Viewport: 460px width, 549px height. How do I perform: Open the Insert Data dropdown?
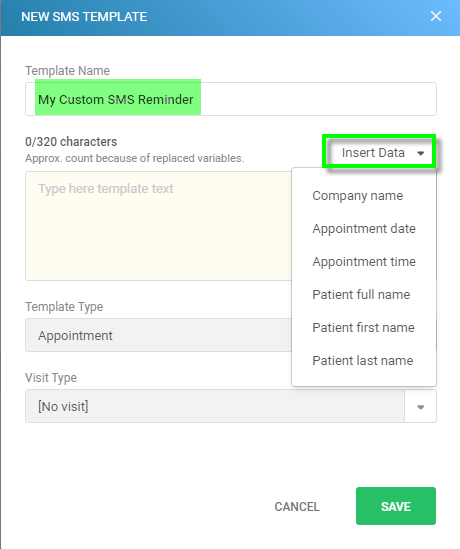[x=379, y=152]
